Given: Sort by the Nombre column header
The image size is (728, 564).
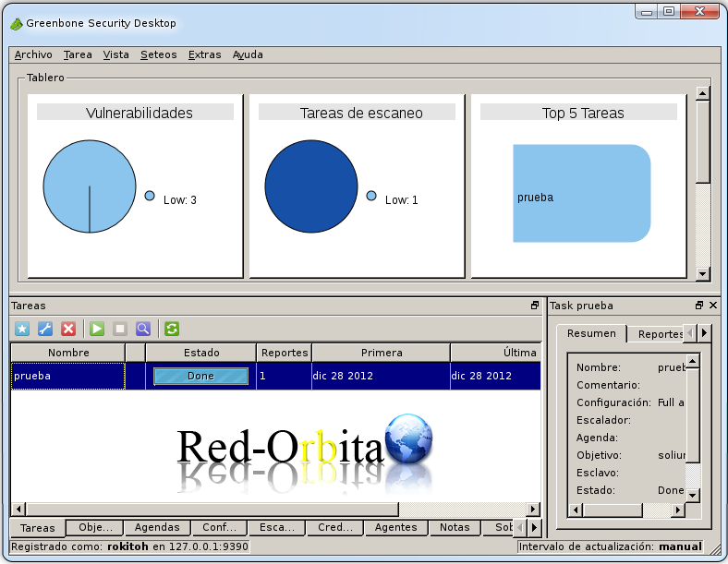Looking at the screenshot, I should (x=68, y=353).
